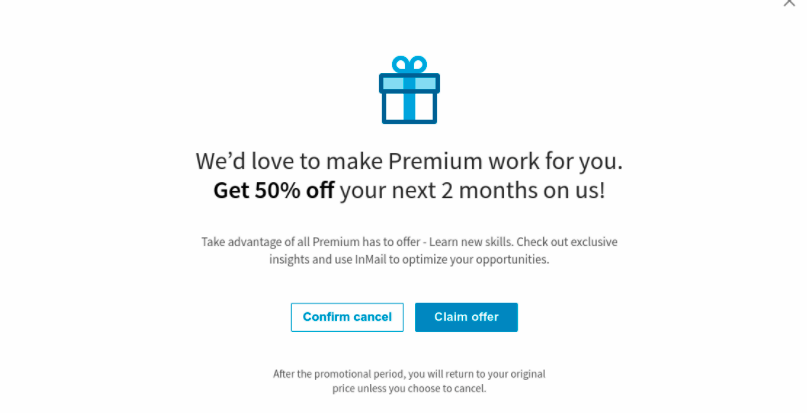Viewport: 807px width, 413px height.
Task: Click the vertical ribbon on the gift box
Action: pos(409,99)
